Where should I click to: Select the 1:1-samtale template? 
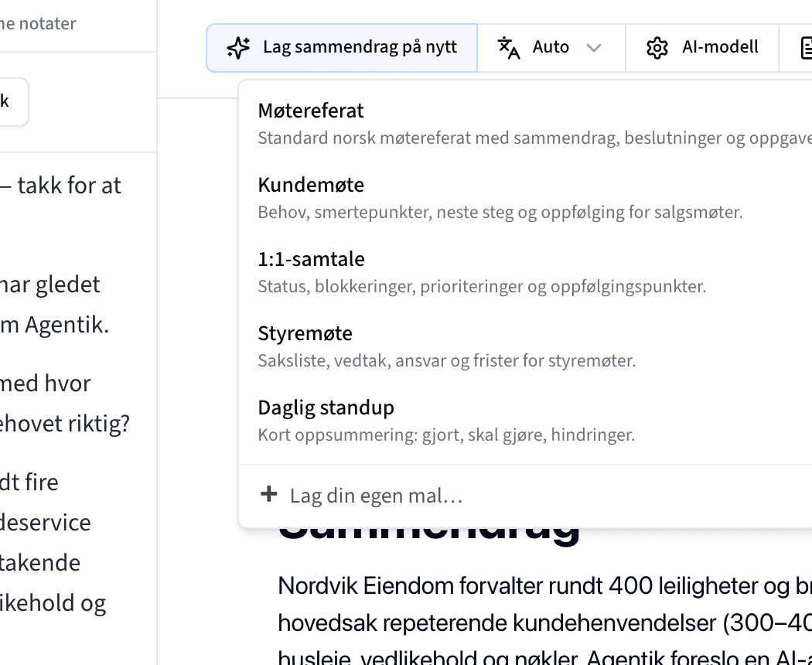pyautogui.click(x=525, y=272)
